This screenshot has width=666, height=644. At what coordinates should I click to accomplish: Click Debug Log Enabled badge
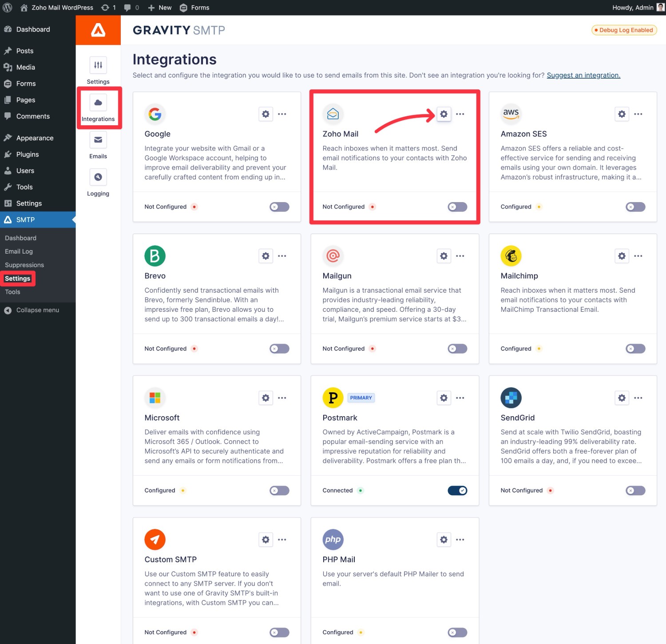(x=624, y=30)
